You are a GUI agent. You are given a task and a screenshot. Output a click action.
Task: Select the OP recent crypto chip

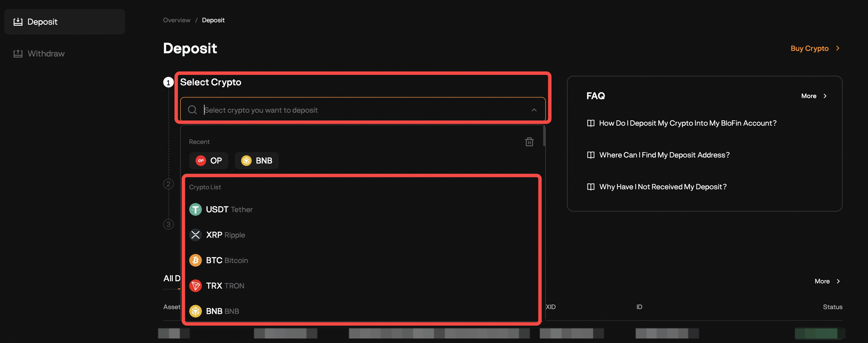tap(209, 161)
